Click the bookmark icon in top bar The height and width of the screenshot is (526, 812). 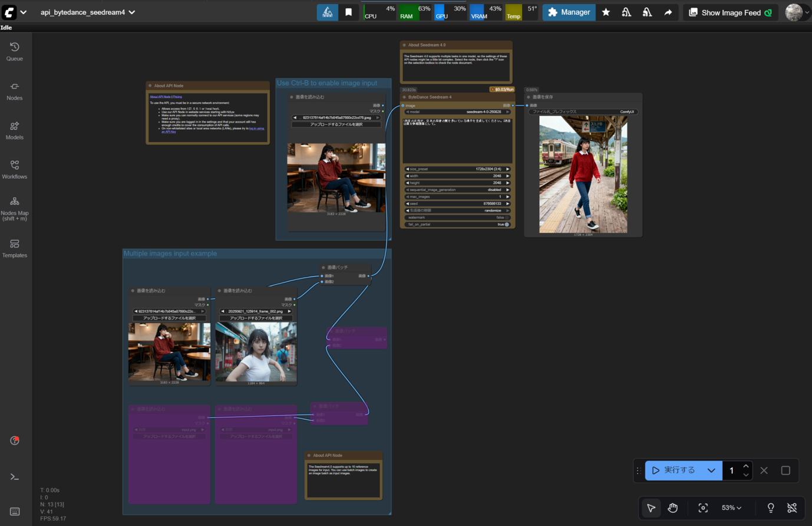coord(348,12)
